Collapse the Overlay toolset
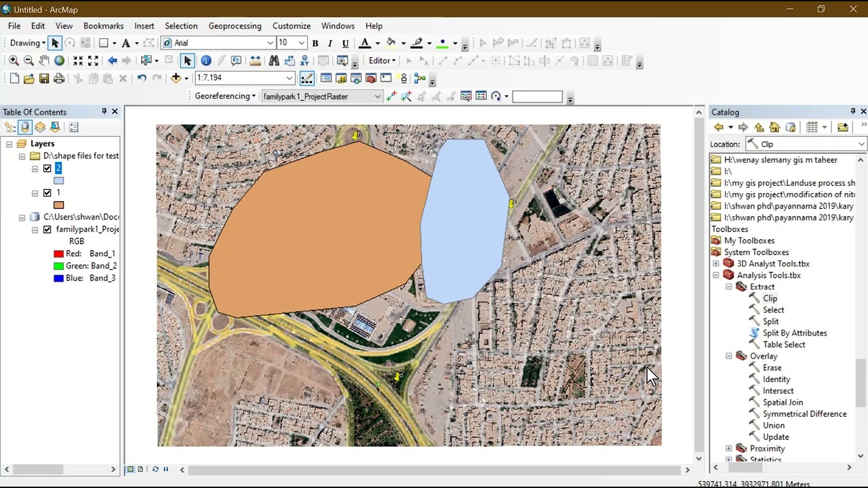The height and width of the screenshot is (488, 868). [729, 356]
